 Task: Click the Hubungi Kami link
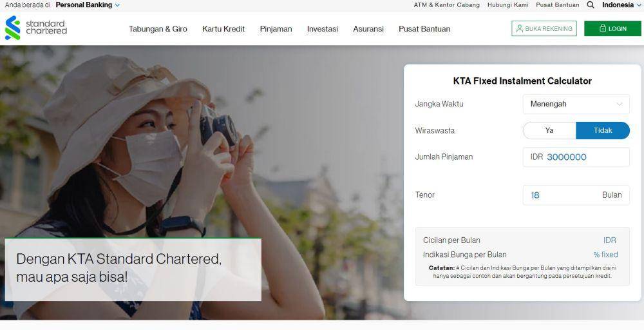tap(508, 5)
